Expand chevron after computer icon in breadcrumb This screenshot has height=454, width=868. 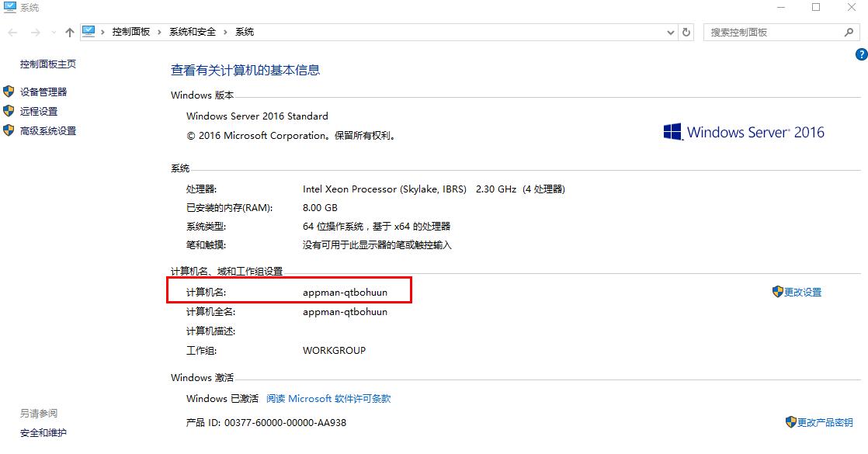tap(103, 32)
